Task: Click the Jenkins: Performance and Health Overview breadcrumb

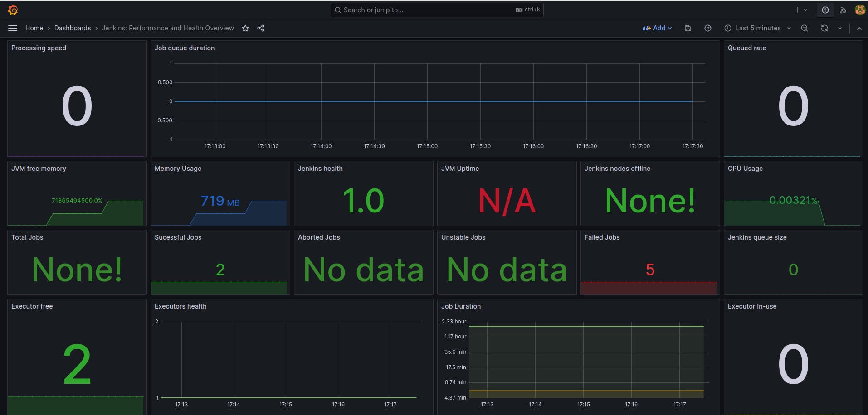Action: point(168,28)
